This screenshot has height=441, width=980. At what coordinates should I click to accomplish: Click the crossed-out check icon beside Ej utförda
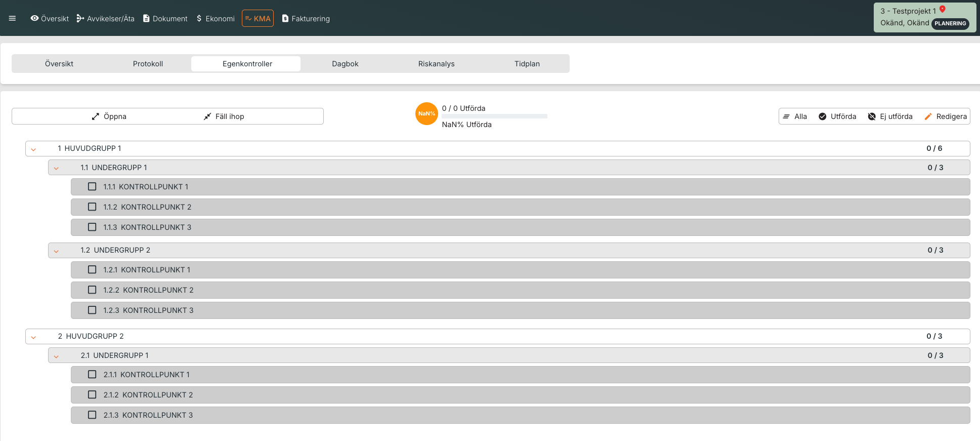coord(872,116)
